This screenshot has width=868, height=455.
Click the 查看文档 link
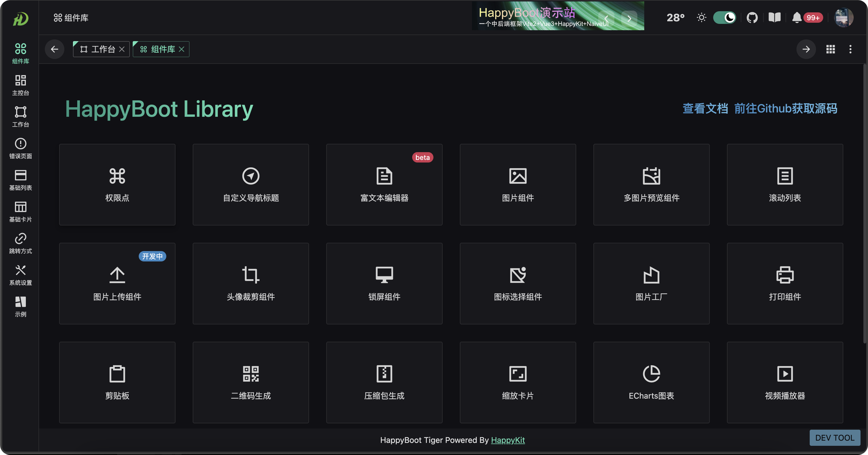click(705, 109)
